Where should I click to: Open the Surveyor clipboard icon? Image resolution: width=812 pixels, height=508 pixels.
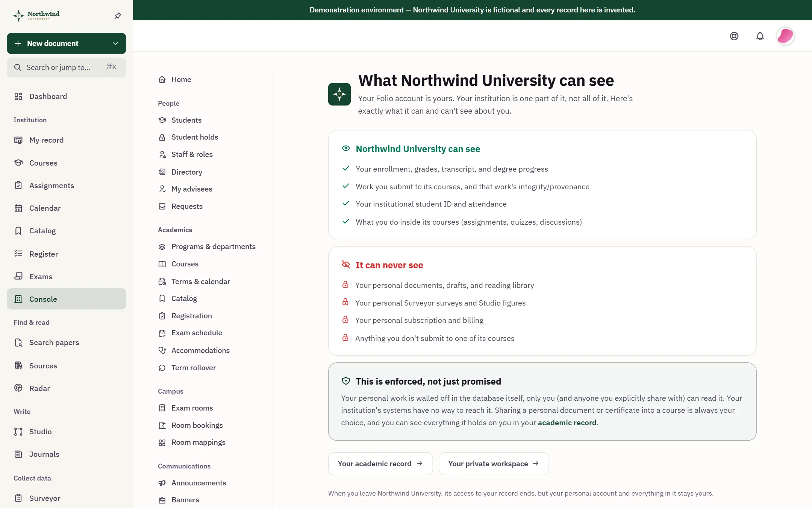(x=18, y=498)
